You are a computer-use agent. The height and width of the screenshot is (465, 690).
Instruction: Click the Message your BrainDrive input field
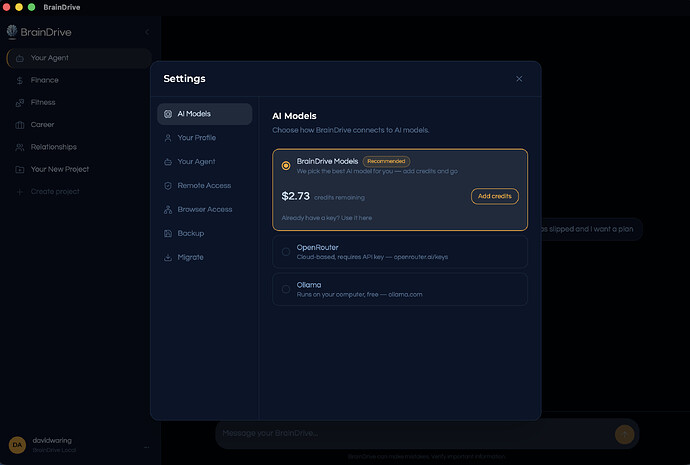click(x=414, y=433)
